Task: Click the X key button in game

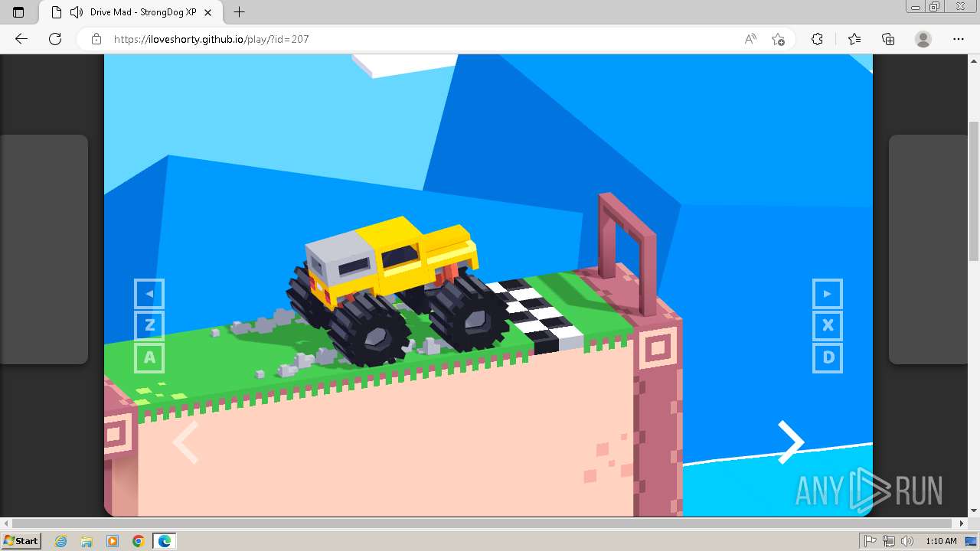Action: click(828, 325)
